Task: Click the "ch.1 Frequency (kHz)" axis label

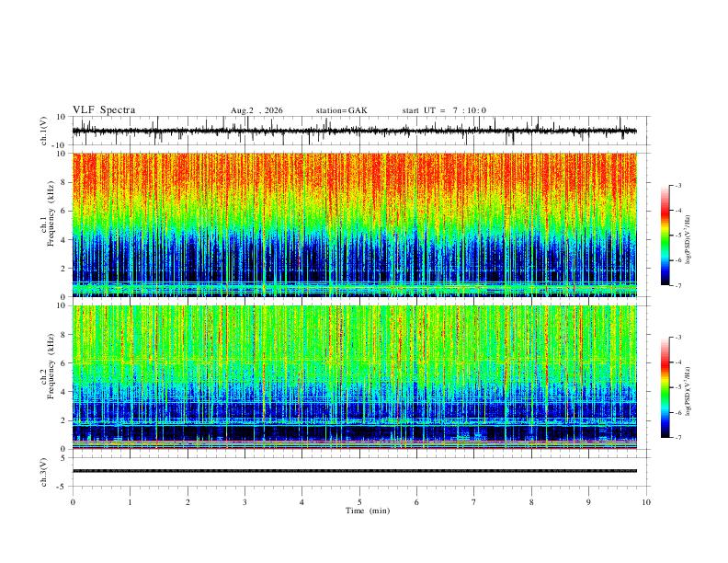Action: pos(48,213)
